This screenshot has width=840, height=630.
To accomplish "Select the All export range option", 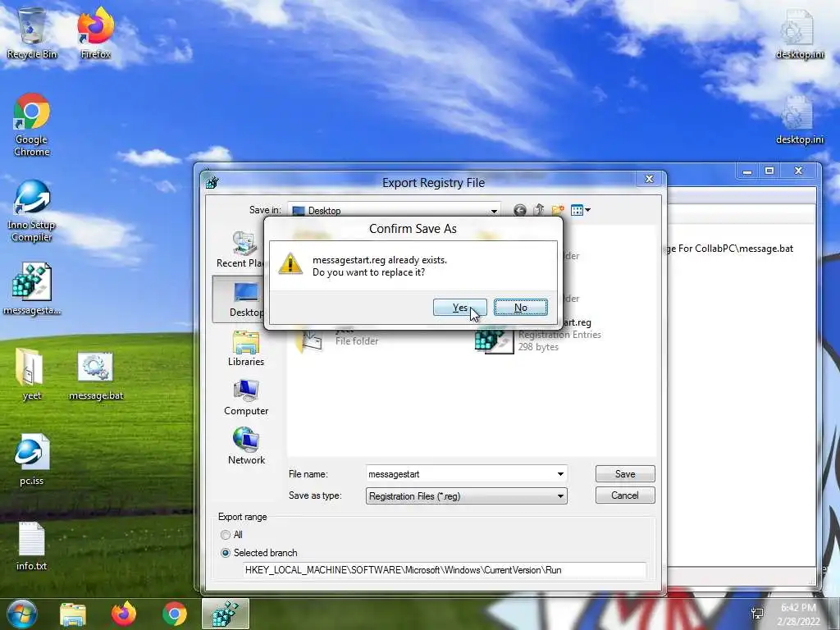I will (226, 535).
